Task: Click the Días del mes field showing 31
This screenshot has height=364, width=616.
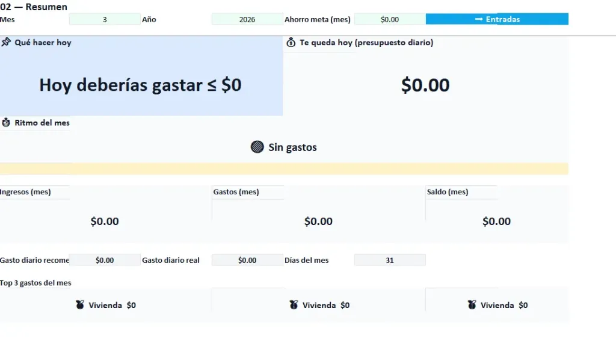Action: click(390, 260)
